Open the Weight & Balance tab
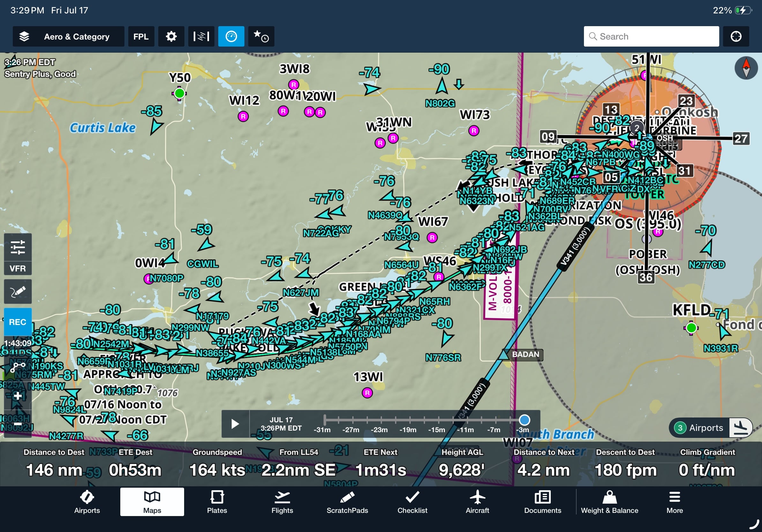 click(x=609, y=502)
